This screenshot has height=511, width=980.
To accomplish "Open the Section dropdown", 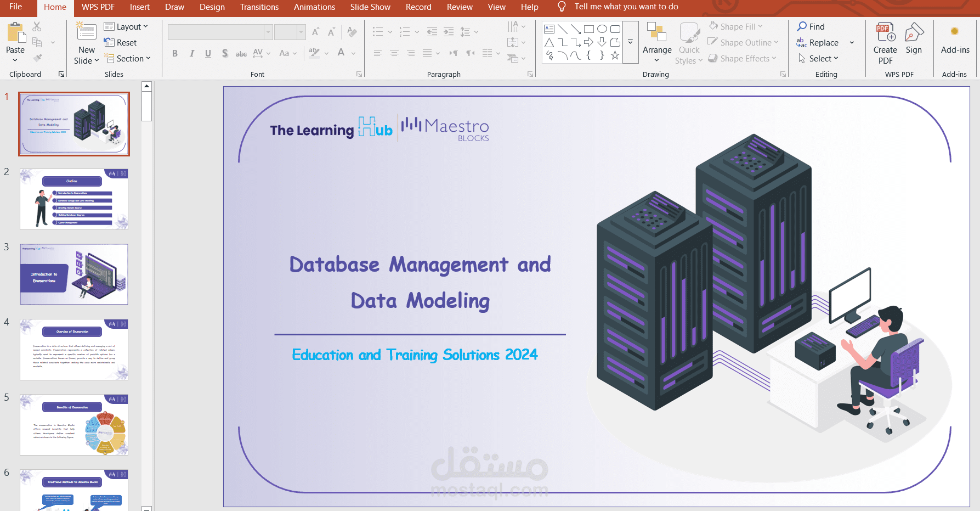I will (127, 59).
